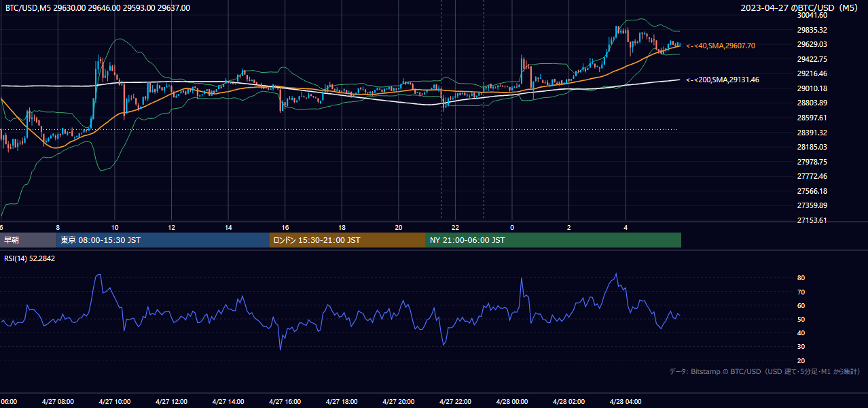Click the 4/27 18:00 time label
The image size is (868, 408).
341,402
